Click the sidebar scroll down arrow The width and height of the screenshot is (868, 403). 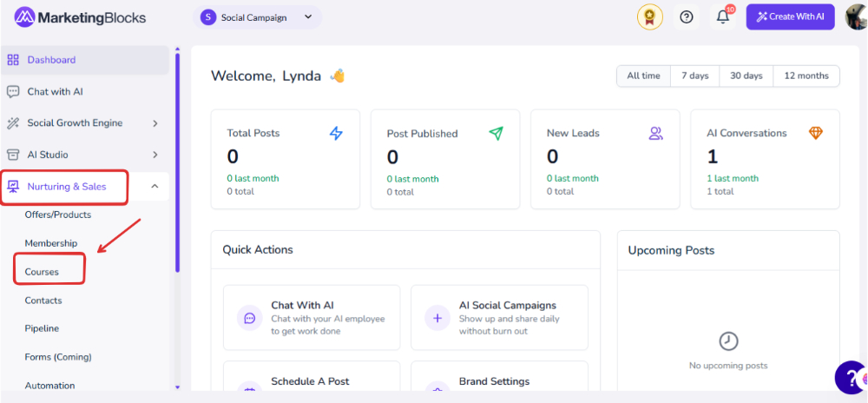(x=178, y=387)
